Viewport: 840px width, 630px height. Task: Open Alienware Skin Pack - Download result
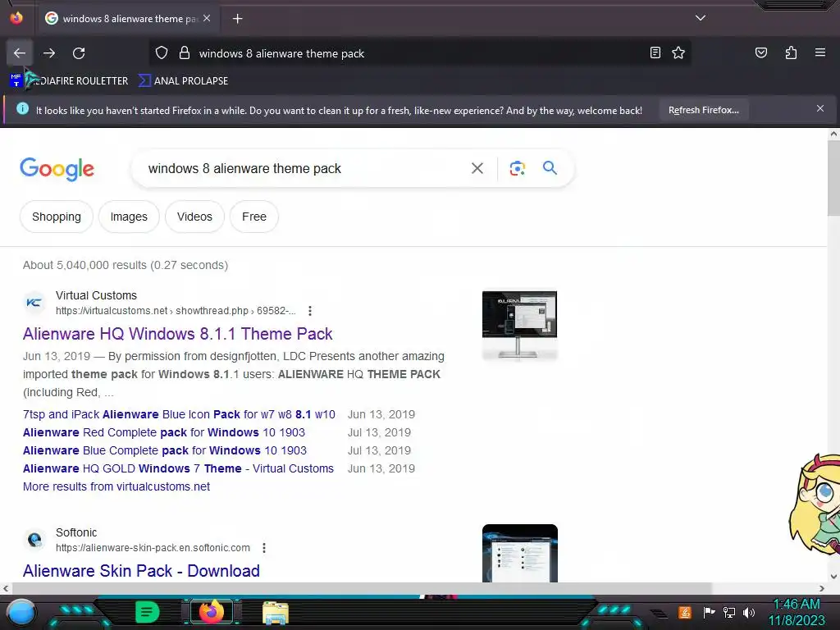pyautogui.click(x=141, y=571)
